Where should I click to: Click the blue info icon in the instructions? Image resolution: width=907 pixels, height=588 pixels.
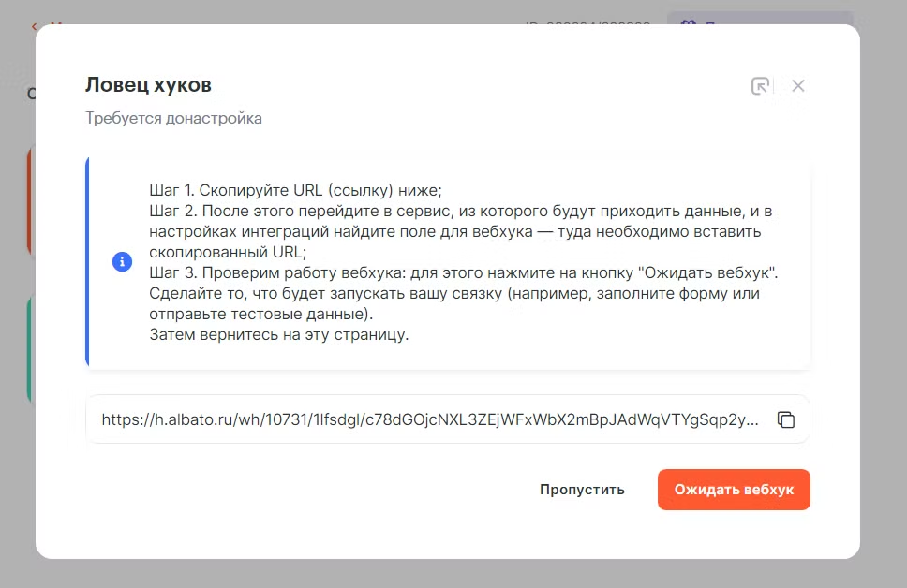pos(122,262)
